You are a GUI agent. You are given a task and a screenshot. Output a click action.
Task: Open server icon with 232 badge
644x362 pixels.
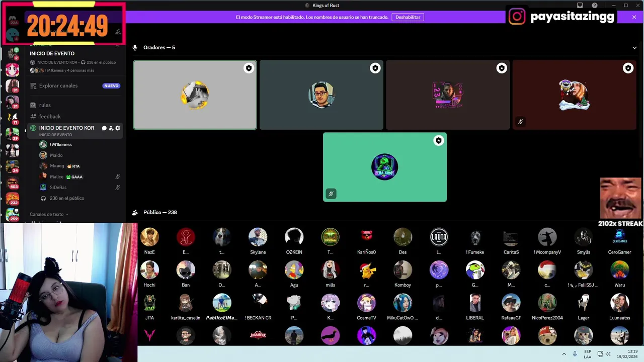pos(12,198)
